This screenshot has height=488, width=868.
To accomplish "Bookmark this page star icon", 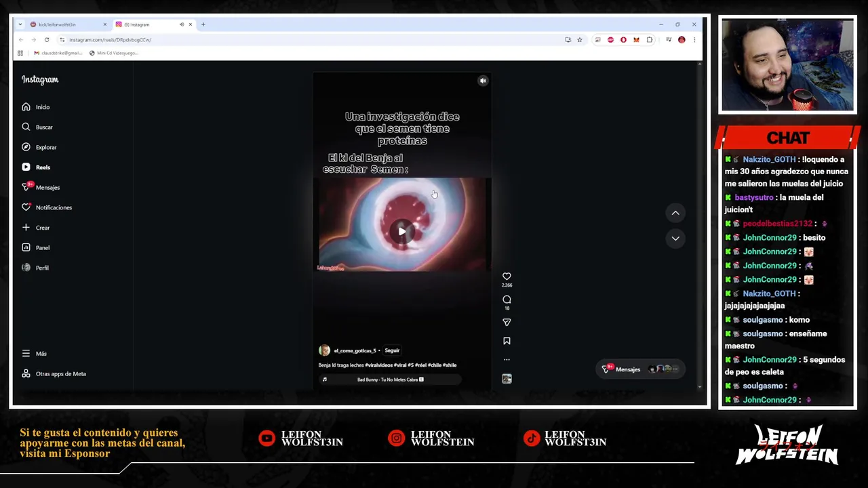I will pos(580,40).
